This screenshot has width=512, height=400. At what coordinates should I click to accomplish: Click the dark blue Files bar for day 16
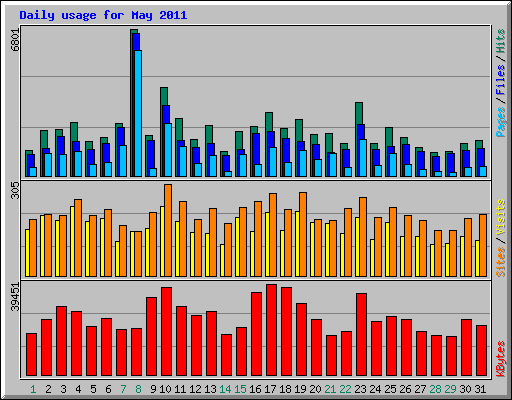click(256, 149)
